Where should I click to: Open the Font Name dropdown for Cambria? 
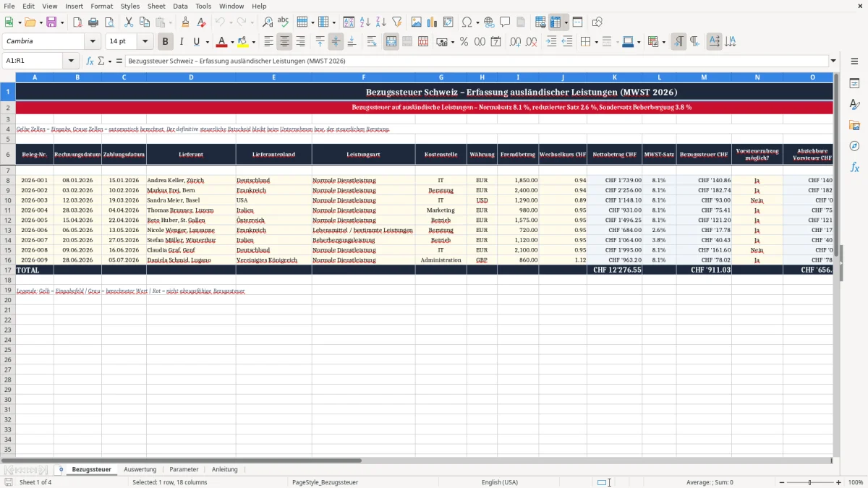93,42
